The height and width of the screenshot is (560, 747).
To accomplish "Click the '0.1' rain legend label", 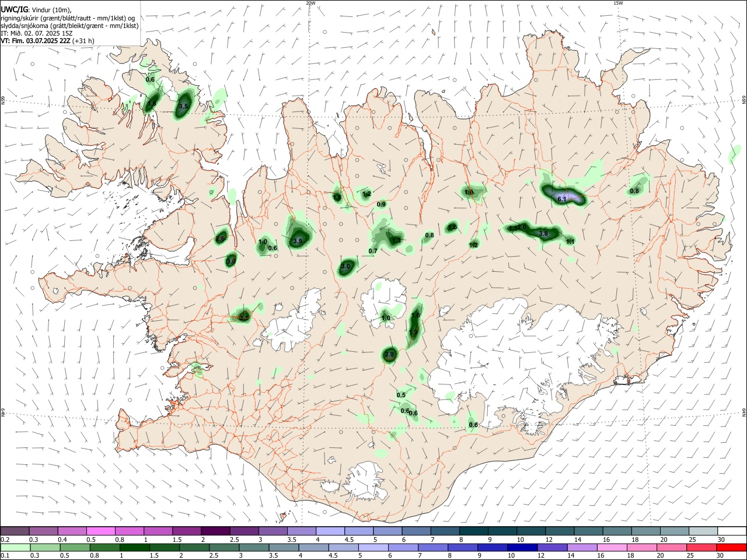I will click(5, 556).
